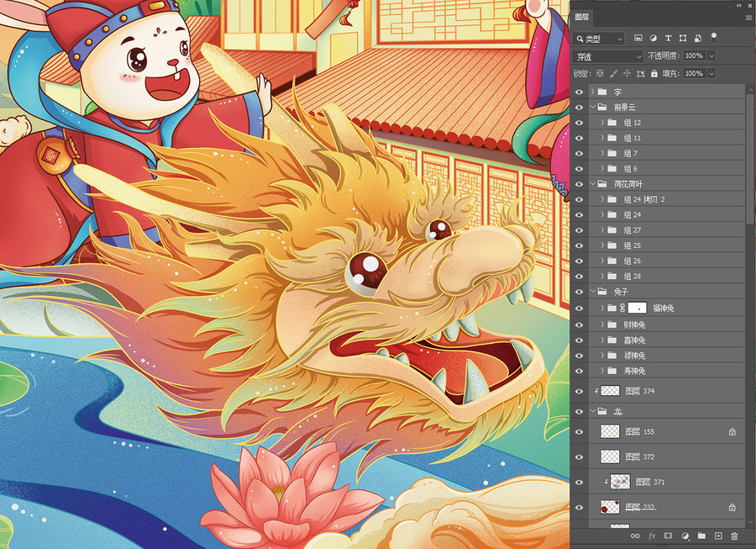756x549 pixels.
Task: Click thumbnail of 图层 155
Action: (x=610, y=432)
